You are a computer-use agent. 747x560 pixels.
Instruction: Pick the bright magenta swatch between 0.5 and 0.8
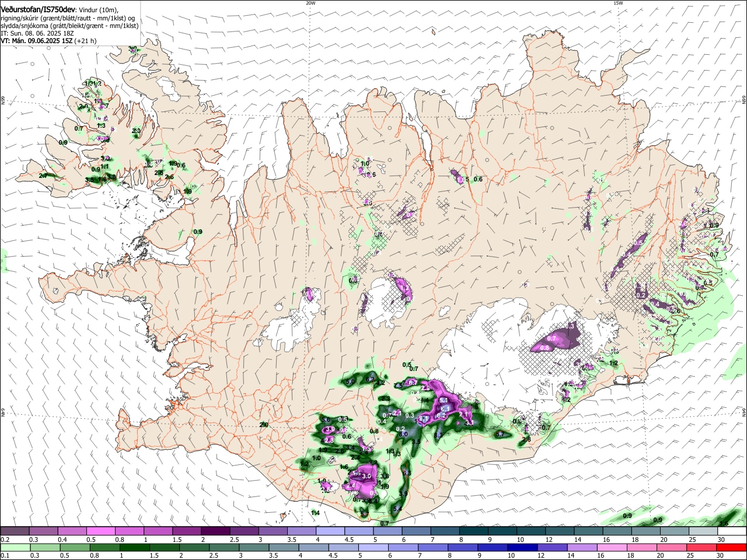(101, 531)
